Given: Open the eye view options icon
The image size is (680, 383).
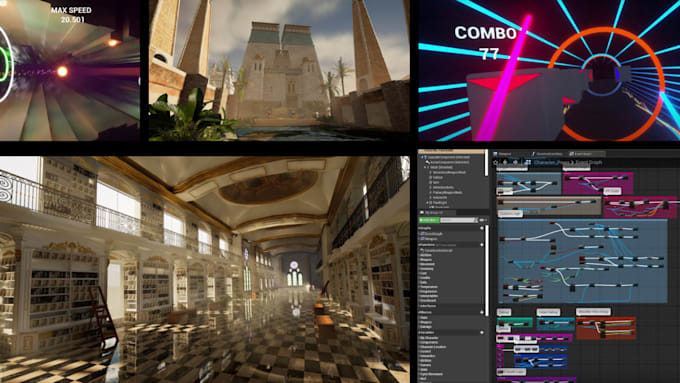Looking at the screenshot, I should click(482, 220).
